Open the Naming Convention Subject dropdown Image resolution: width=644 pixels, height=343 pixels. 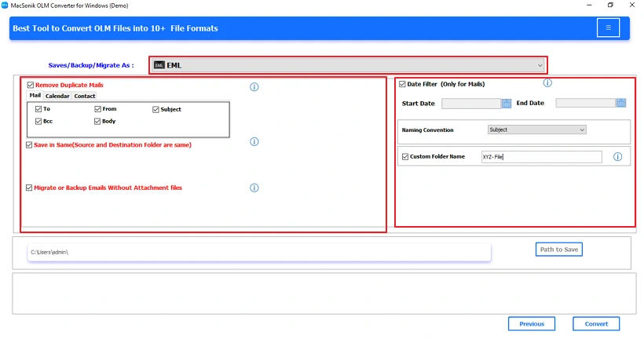[536, 130]
